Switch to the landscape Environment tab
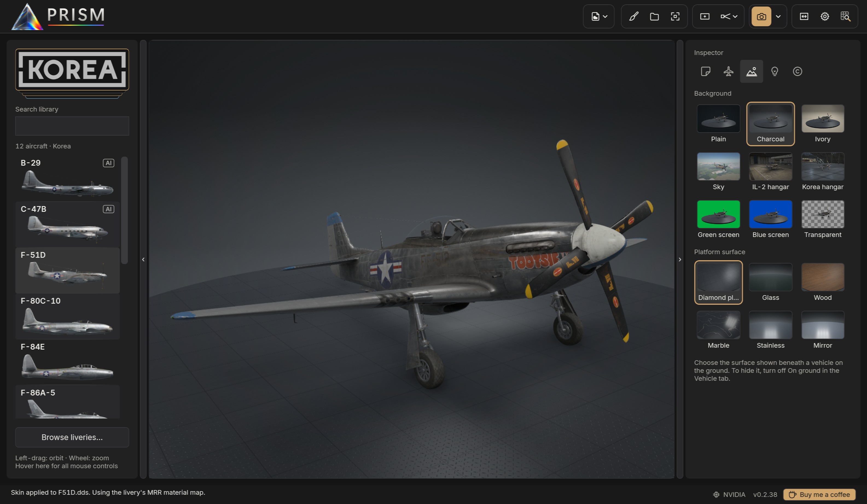Image resolution: width=867 pixels, height=504 pixels. point(751,72)
